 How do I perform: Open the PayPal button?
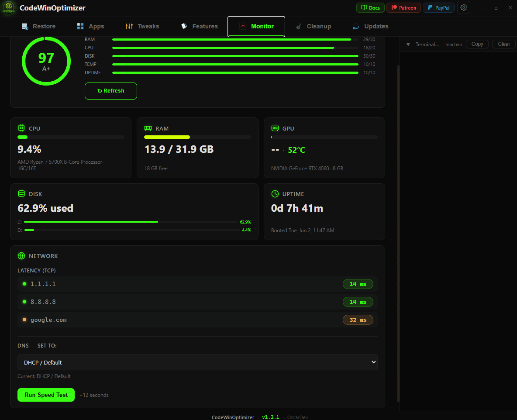pos(438,7)
